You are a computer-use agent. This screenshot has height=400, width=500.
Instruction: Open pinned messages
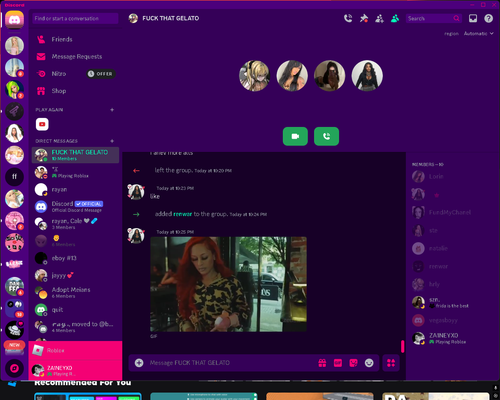point(364,18)
